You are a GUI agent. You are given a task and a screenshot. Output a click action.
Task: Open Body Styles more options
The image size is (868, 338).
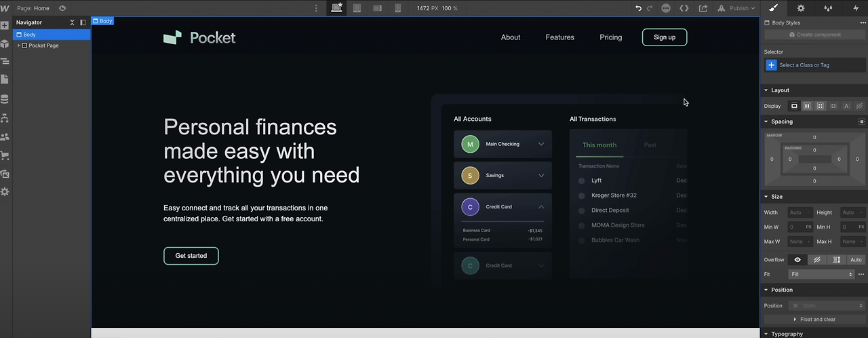(x=863, y=22)
